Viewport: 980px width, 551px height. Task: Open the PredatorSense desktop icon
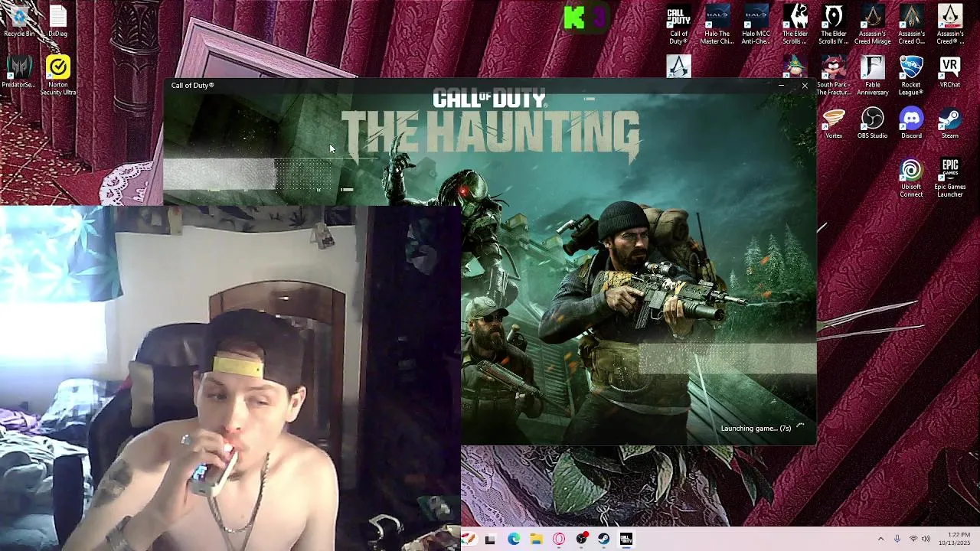click(x=19, y=72)
